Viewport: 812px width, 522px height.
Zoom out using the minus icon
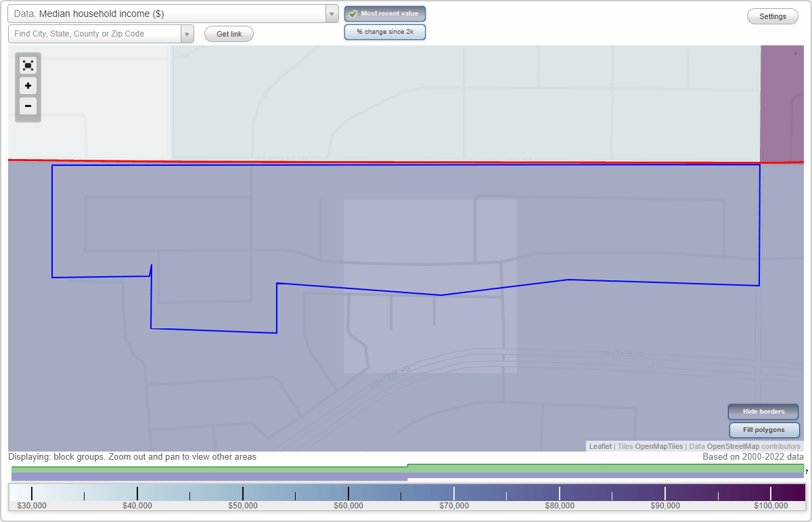tap(28, 106)
